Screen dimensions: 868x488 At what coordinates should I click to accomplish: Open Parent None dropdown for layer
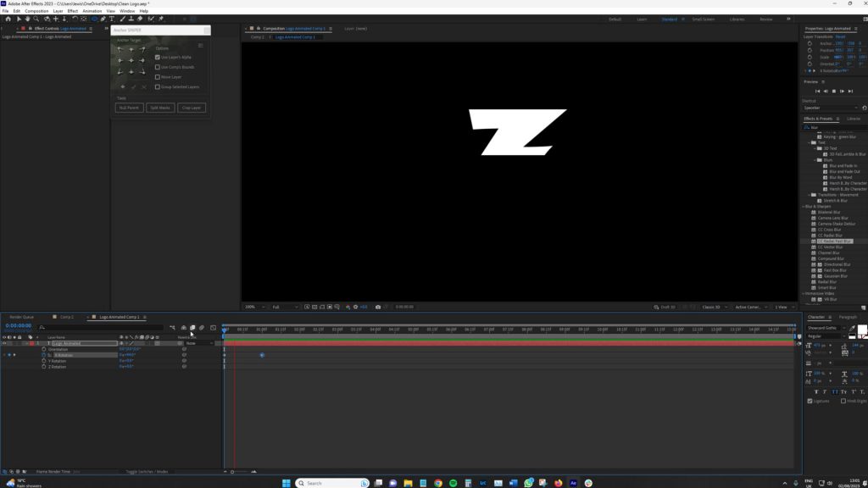tap(199, 343)
